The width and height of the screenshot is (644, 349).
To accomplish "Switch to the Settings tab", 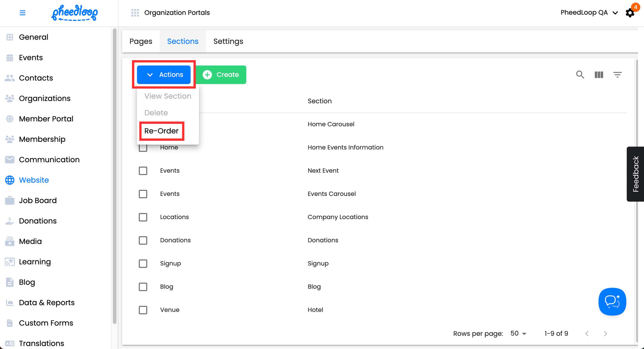I will click(x=228, y=41).
